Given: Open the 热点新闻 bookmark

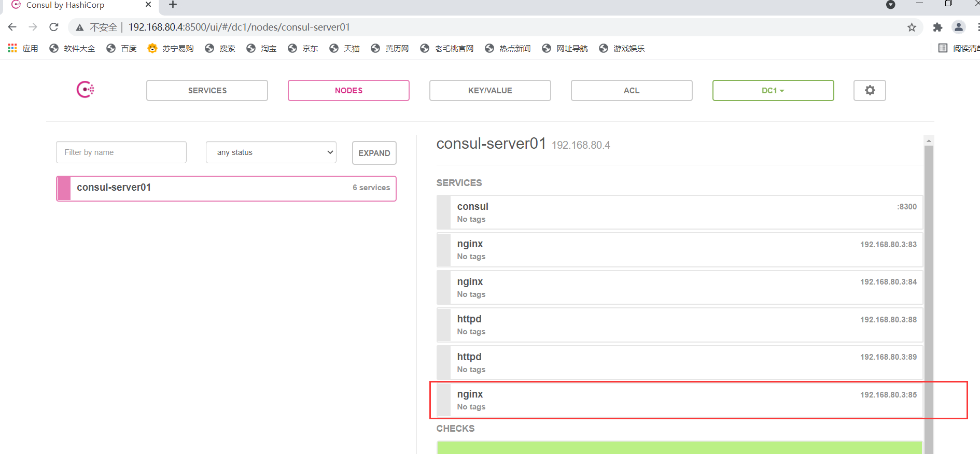Looking at the screenshot, I should 508,48.
